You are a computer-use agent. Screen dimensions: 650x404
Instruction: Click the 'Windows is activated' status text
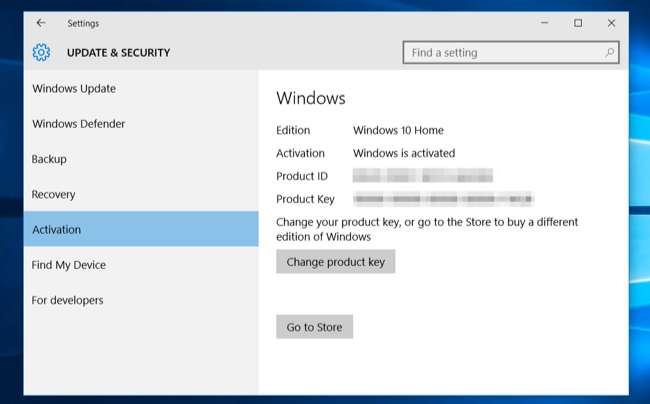(x=404, y=154)
